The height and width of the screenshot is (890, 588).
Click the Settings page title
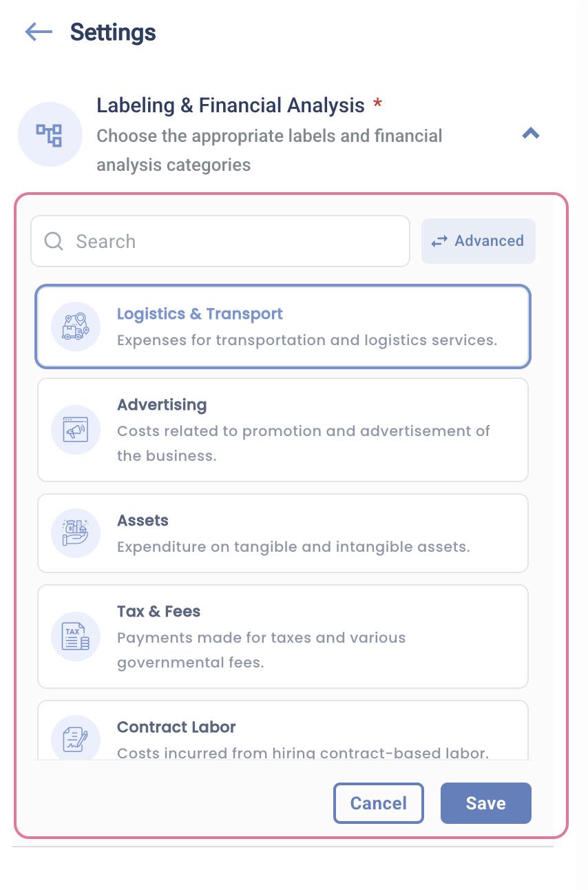[x=113, y=32]
